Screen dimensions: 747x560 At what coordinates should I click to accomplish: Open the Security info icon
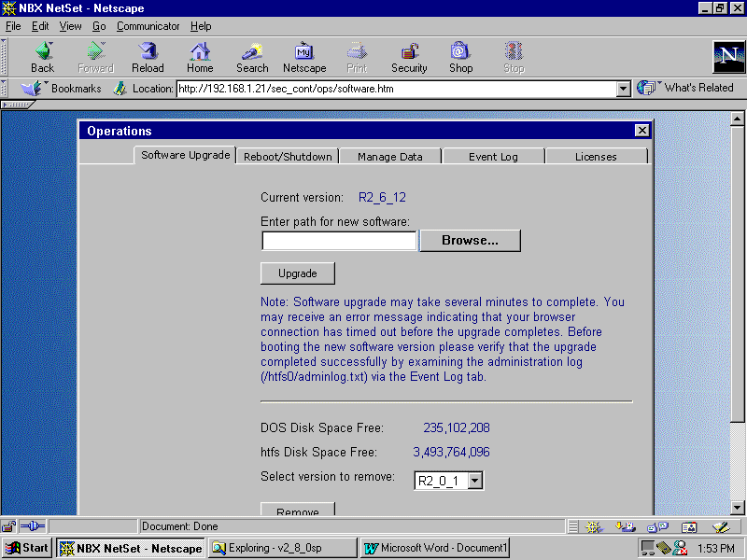pyautogui.click(x=409, y=56)
